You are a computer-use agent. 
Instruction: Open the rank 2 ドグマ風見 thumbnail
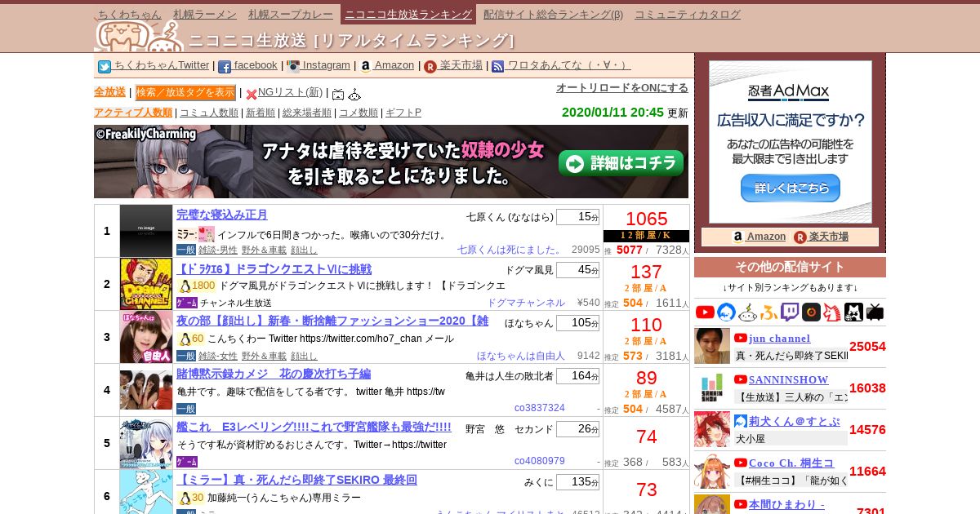coord(146,284)
